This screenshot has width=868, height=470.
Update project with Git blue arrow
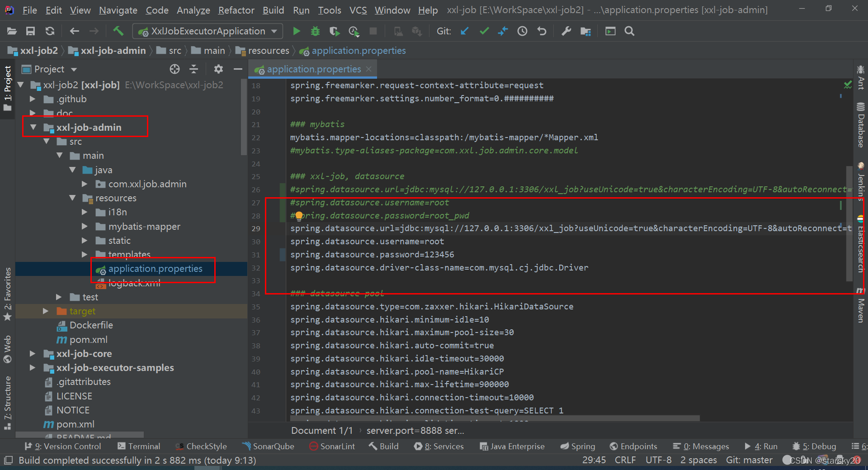coord(465,31)
